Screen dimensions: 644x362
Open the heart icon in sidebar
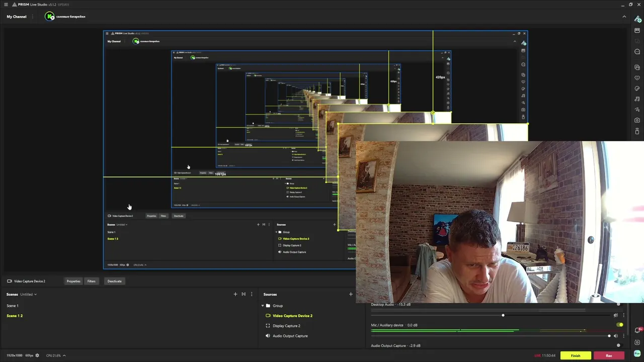click(x=637, y=78)
